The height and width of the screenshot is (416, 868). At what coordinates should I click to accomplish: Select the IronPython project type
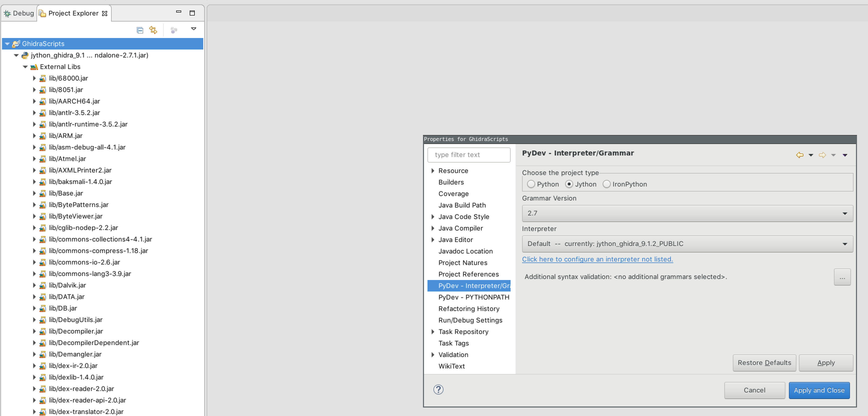(x=607, y=184)
